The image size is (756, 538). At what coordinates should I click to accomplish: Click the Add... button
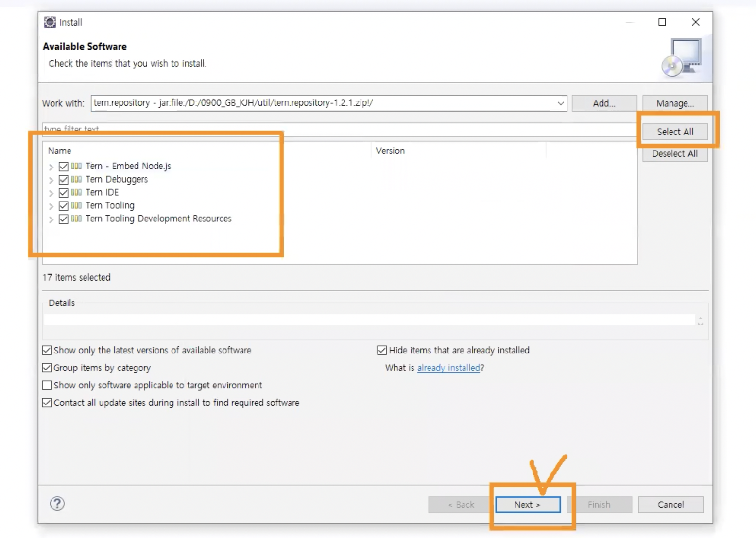click(x=604, y=103)
